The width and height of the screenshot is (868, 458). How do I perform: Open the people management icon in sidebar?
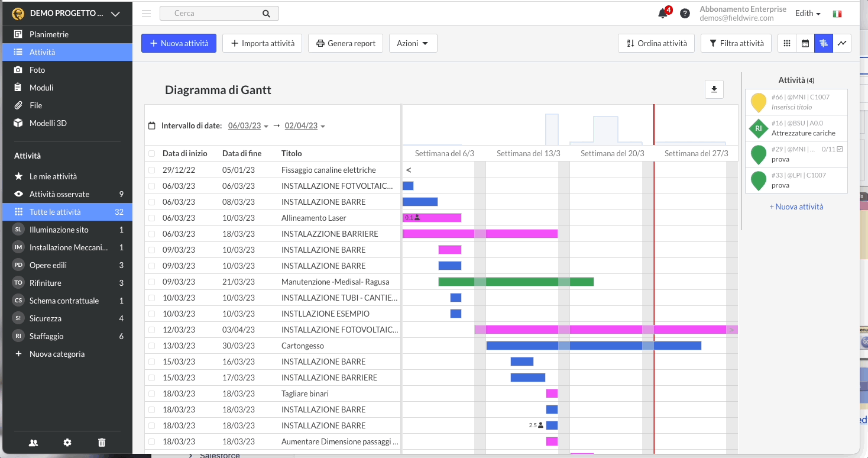point(33,442)
